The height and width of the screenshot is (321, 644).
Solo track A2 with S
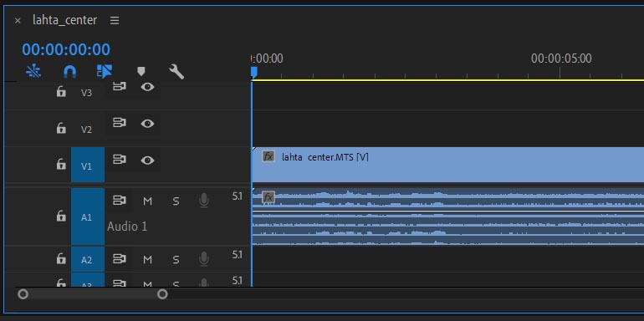[176, 259]
